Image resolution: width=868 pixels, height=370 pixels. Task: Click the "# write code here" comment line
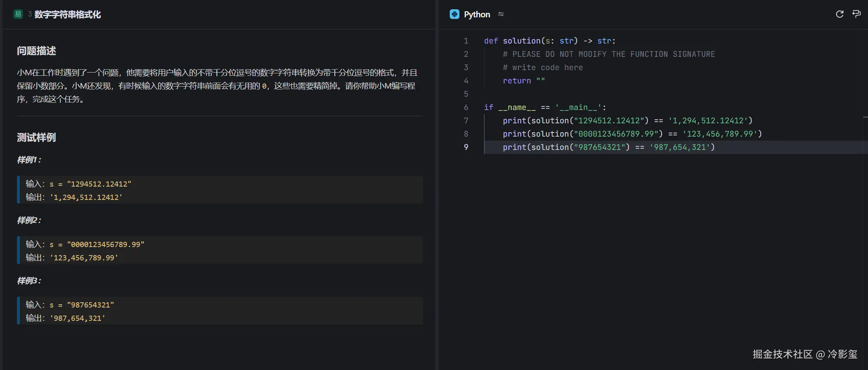(x=542, y=67)
